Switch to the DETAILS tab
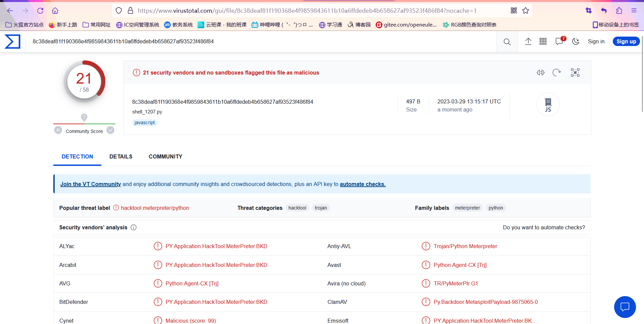The image size is (644, 324). 121,156
